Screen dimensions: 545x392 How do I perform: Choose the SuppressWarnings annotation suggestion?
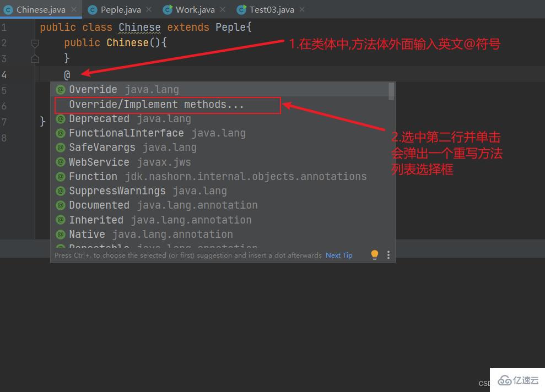[220, 191]
